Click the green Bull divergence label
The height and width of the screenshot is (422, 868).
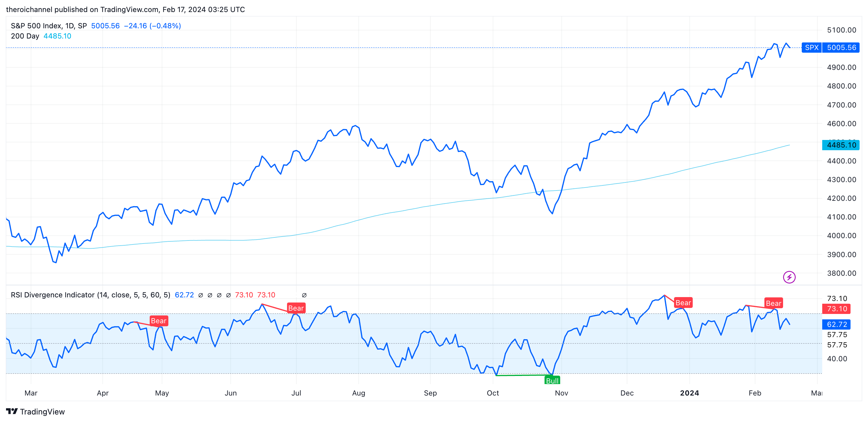pyautogui.click(x=552, y=380)
